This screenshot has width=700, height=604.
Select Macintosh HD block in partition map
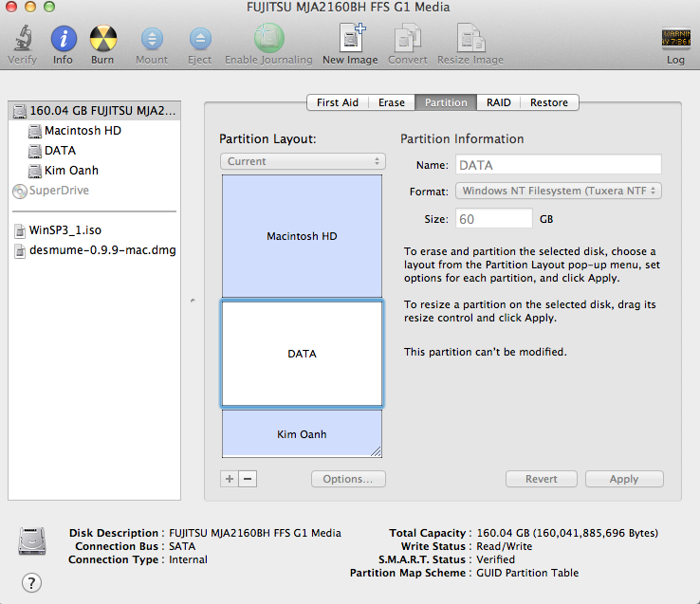click(303, 236)
